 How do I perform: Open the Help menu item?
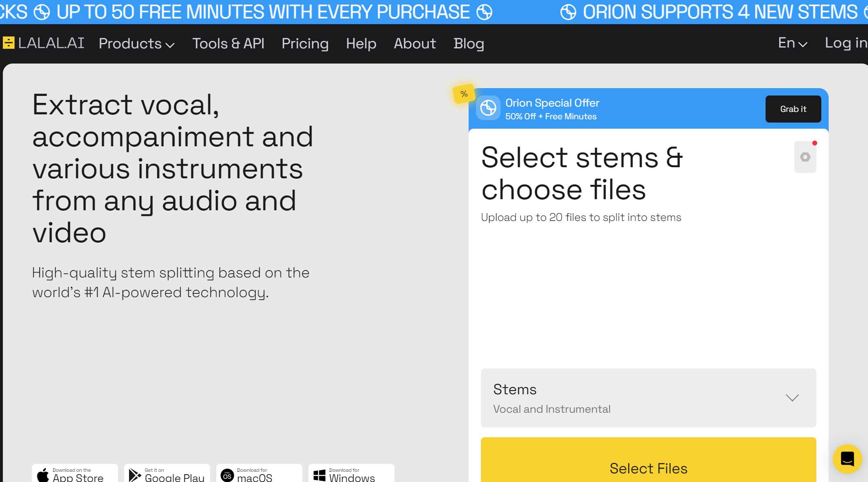tap(361, 44)
